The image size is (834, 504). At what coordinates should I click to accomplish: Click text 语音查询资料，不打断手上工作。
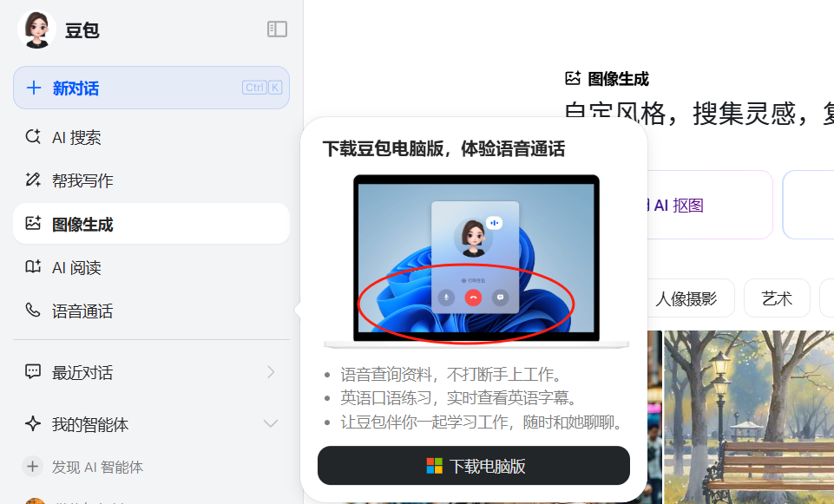[451, 374]
